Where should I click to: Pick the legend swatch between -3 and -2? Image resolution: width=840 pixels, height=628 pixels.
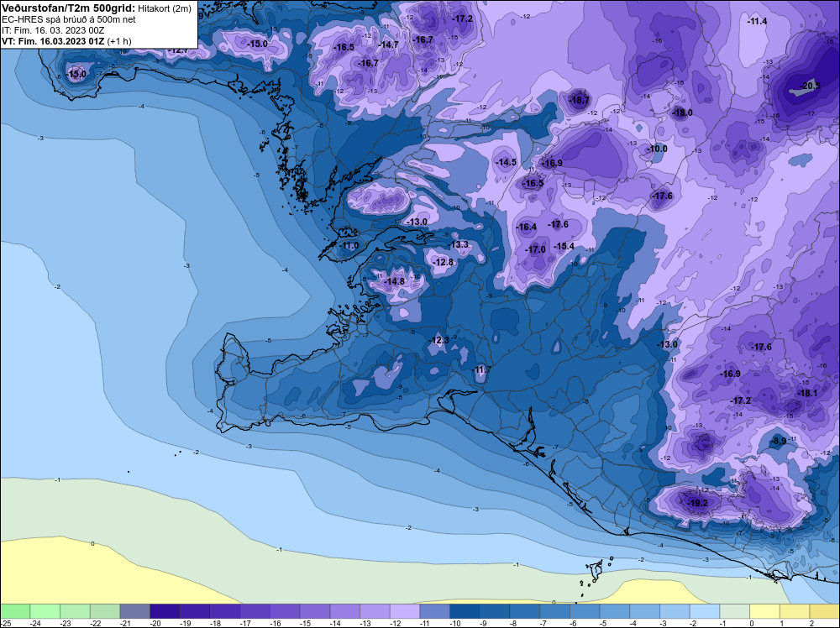click(675, 611)
